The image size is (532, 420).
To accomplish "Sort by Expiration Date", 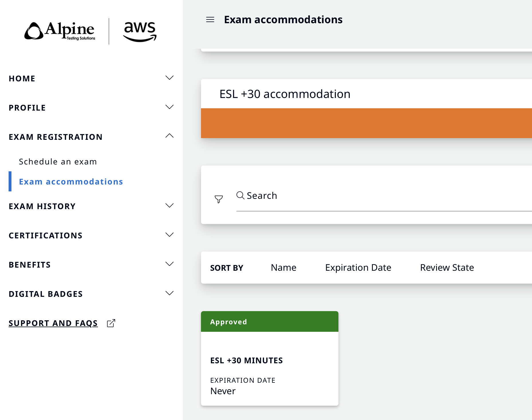I will pyautogui.click(x=358, y=268).
